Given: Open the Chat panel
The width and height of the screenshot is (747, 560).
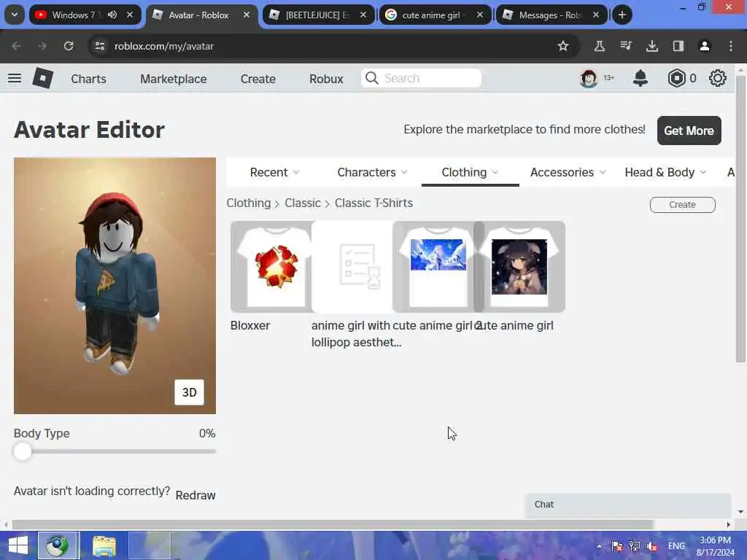Looking at the screenshot, I should 628,505.
